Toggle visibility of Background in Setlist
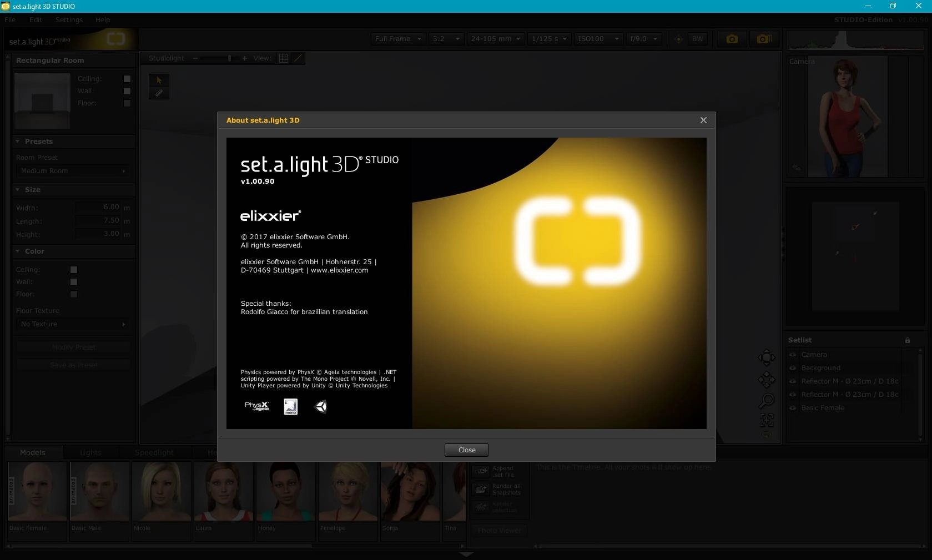Screen dimensions: 932x560 [x=793, y=368]
